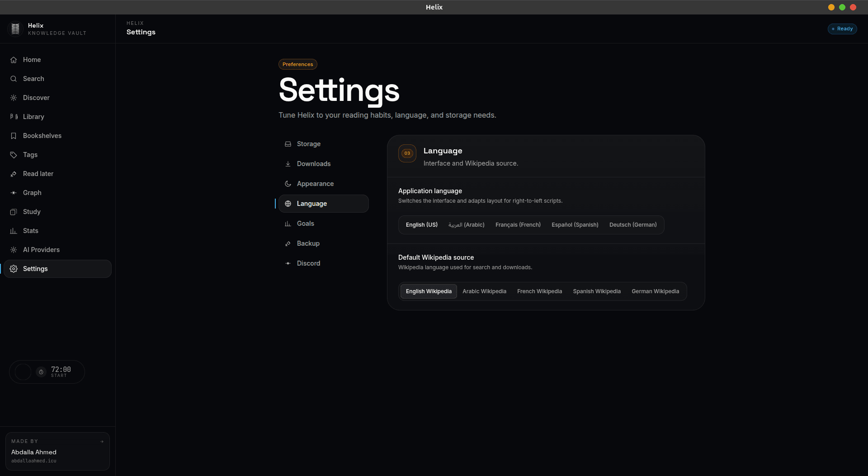Click the 'Application language' heading
The height and width of the screenshot is (476, 868).
coord(430,191)
